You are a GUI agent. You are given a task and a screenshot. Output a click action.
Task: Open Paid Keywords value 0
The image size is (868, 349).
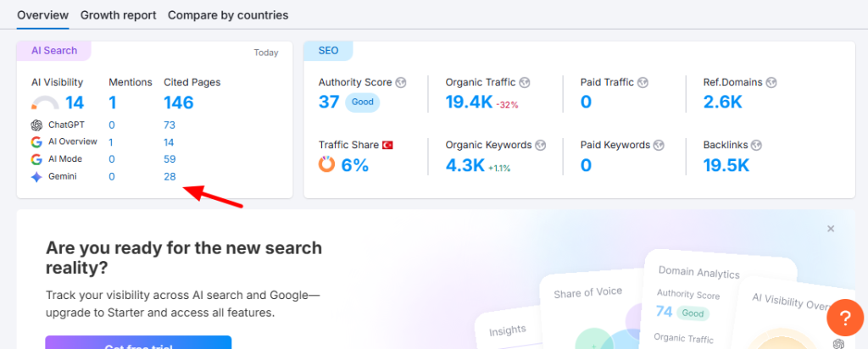pos(587,165)
